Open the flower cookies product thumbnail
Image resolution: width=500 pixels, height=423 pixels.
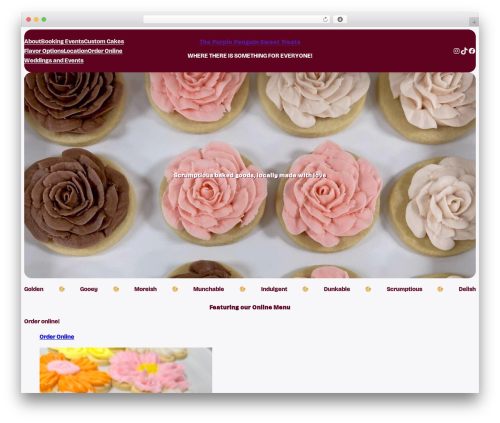point(126,370)
